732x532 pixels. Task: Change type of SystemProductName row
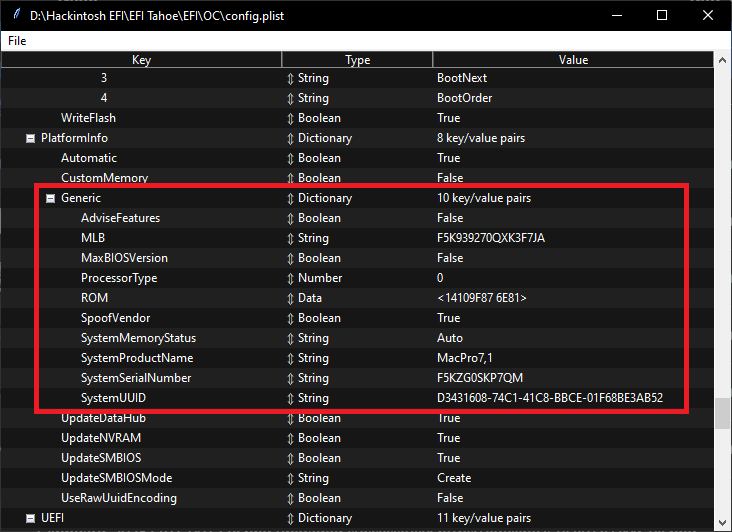tap(290, 359)
